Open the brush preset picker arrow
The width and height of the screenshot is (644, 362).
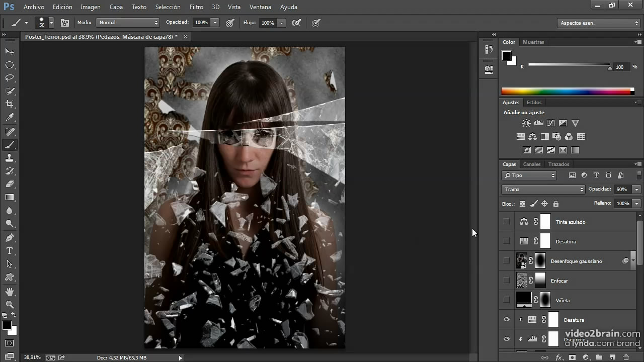[x=51, y=23]
